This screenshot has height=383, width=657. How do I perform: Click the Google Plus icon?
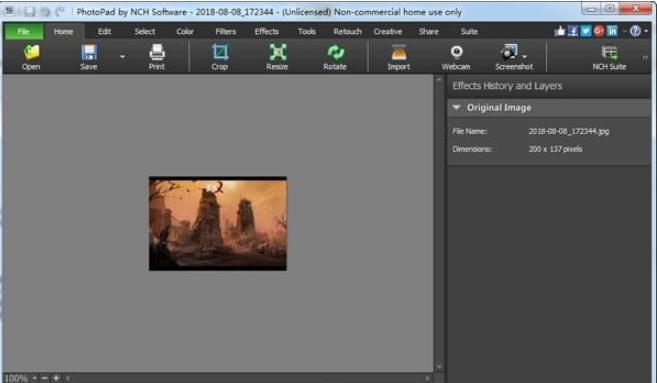coord(599,31)
